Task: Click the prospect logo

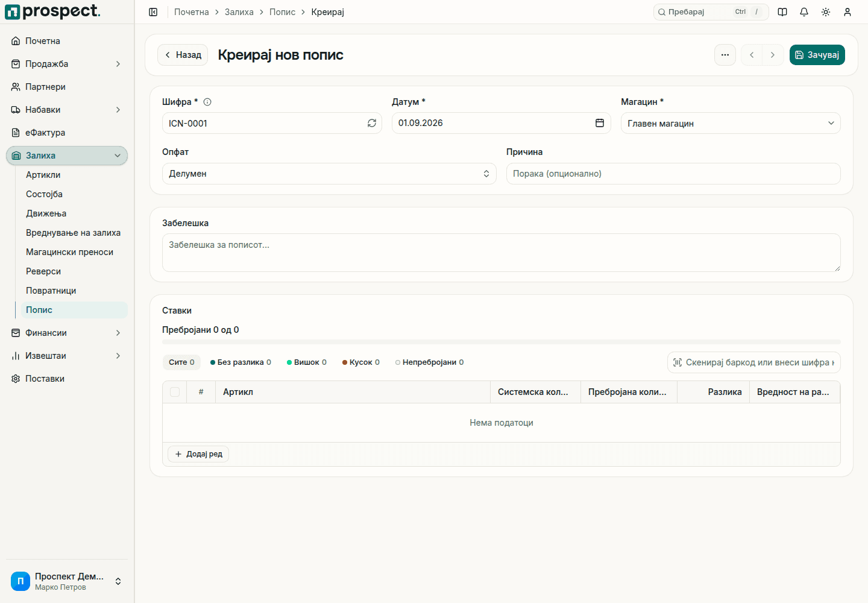Action: click(53, 11)
